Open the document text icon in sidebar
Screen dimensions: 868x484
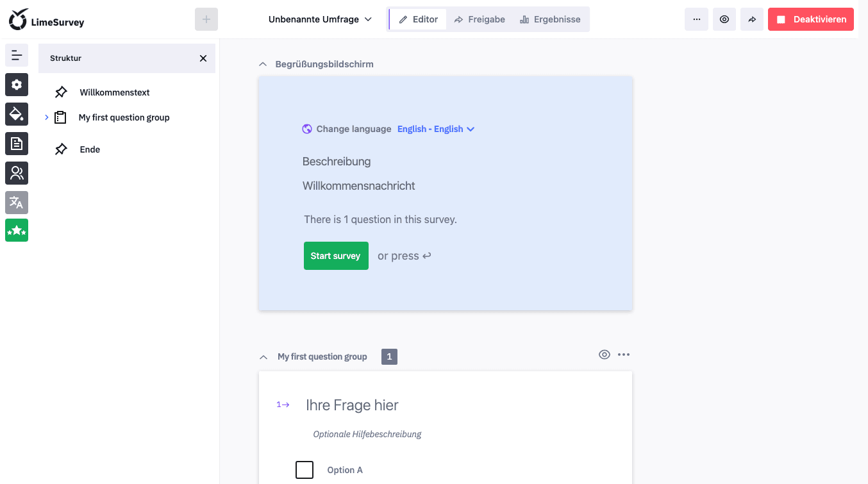(x=17, y=144)
